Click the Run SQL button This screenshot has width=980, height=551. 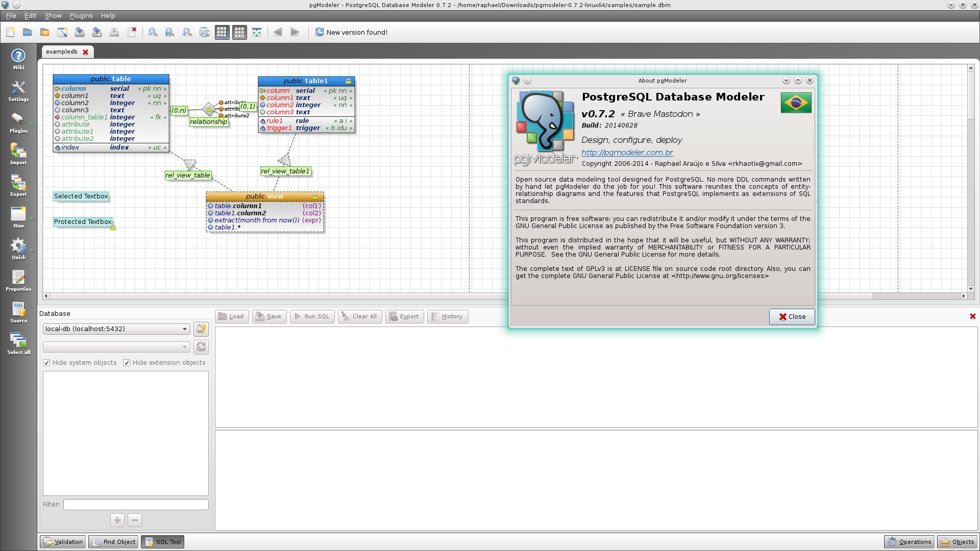312,316
